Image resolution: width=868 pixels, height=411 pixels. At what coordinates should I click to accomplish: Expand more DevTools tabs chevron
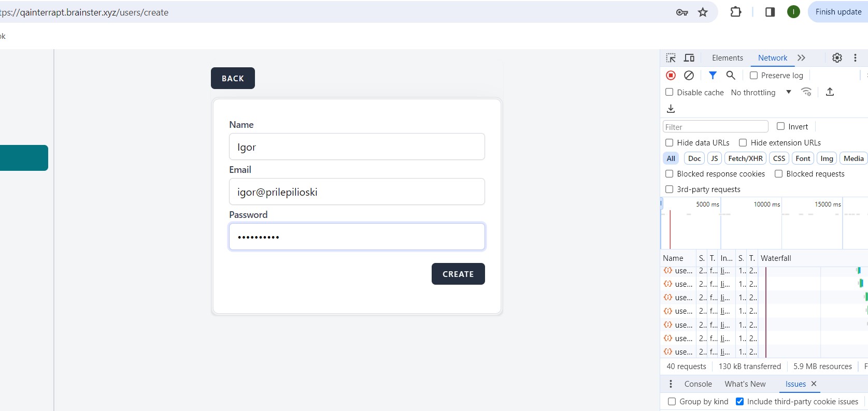point(801,58)
